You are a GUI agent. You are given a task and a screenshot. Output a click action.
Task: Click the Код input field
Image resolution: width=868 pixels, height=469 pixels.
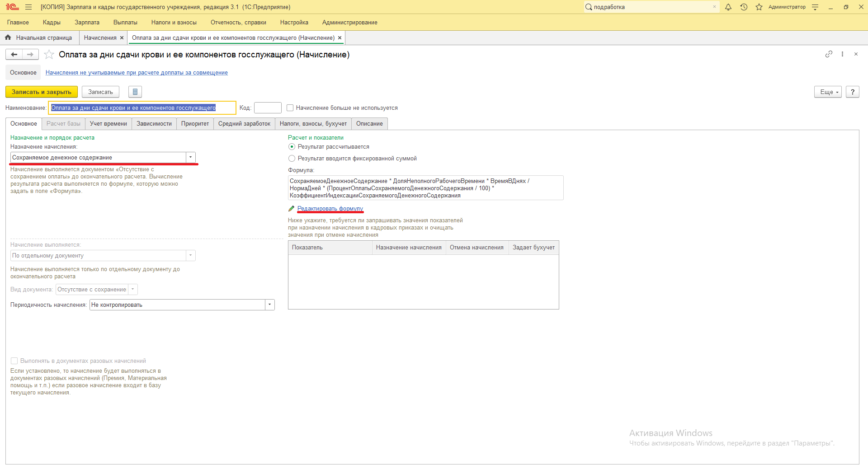click(x=268, y=108)
